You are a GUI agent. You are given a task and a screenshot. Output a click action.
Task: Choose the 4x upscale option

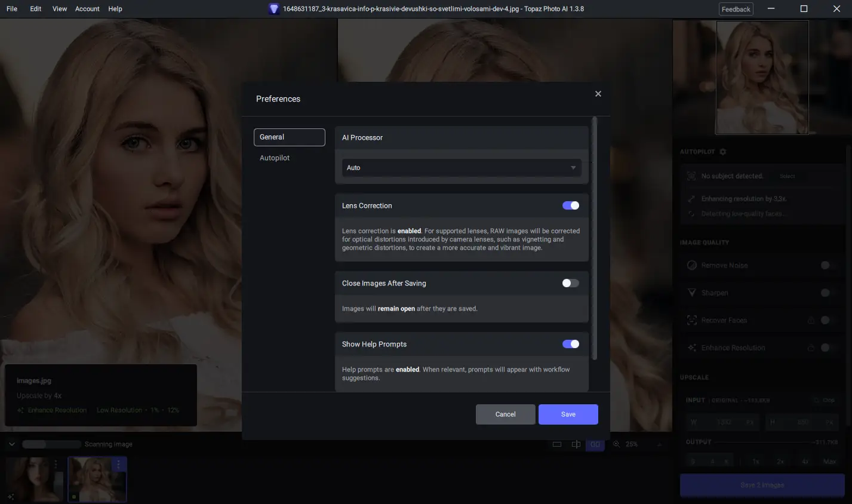click(805, 462)
